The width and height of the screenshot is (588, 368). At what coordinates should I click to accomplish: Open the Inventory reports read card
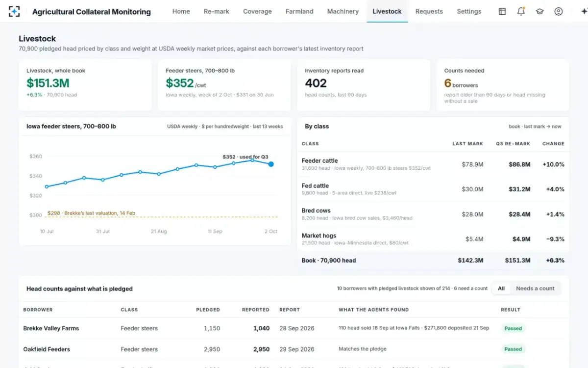364,85
